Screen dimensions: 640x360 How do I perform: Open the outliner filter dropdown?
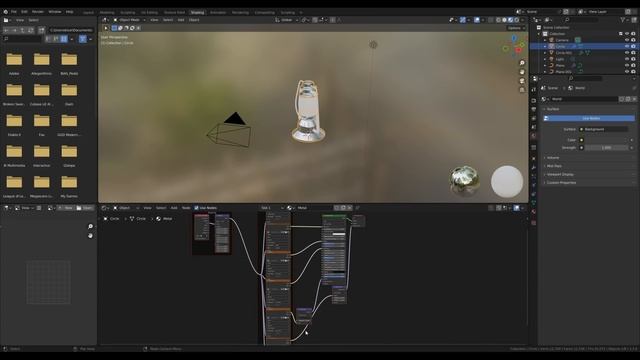point(625,20)
